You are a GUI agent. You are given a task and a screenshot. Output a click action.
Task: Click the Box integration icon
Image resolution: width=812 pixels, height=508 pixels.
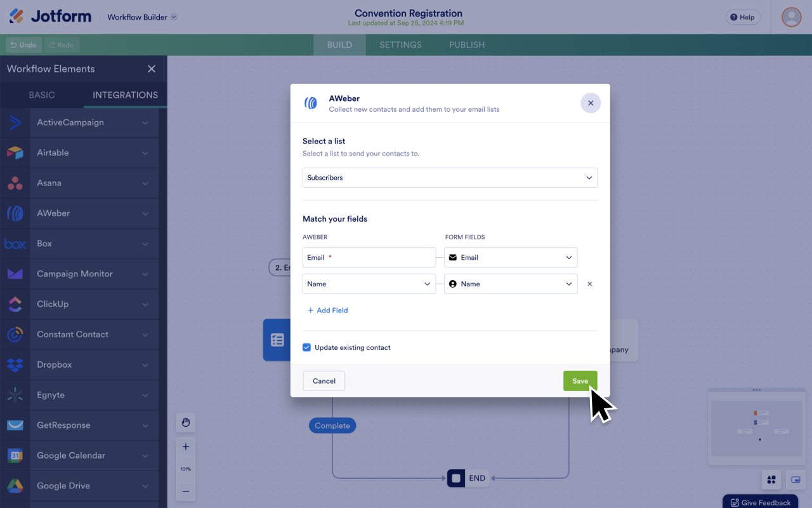[x=15, y=244]
